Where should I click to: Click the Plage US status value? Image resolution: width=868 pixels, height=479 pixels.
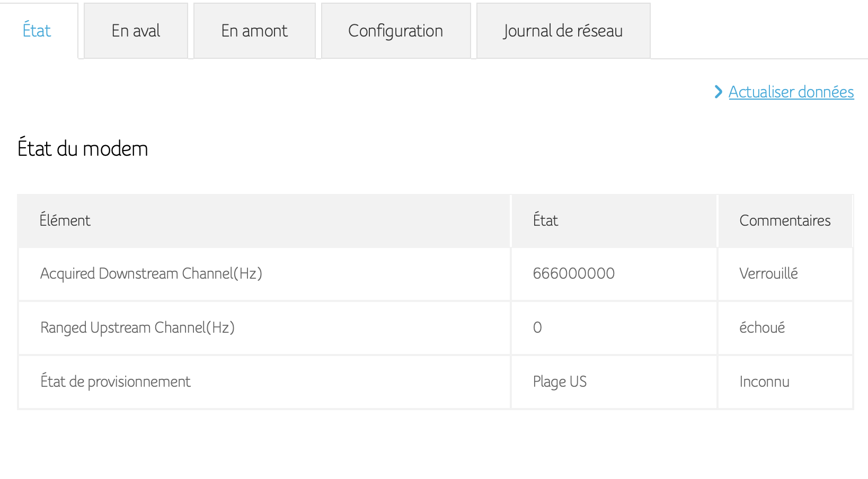560,382
